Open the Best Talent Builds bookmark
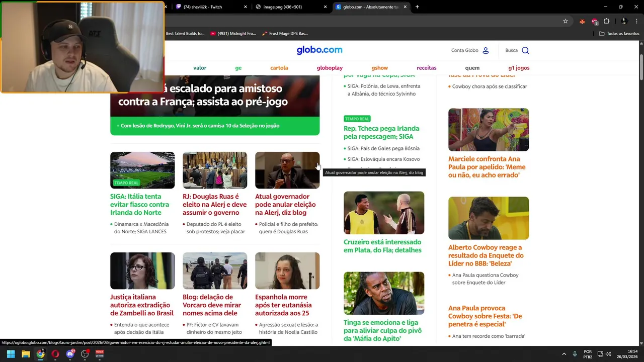The height and width of the screenshot is (362, 644). 185,33
